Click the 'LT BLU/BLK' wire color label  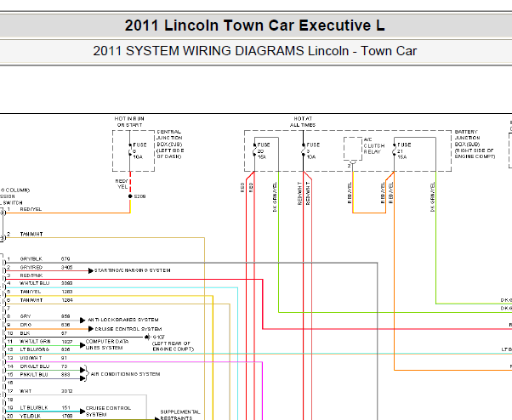pyautogui.click(x=34, y=408)
